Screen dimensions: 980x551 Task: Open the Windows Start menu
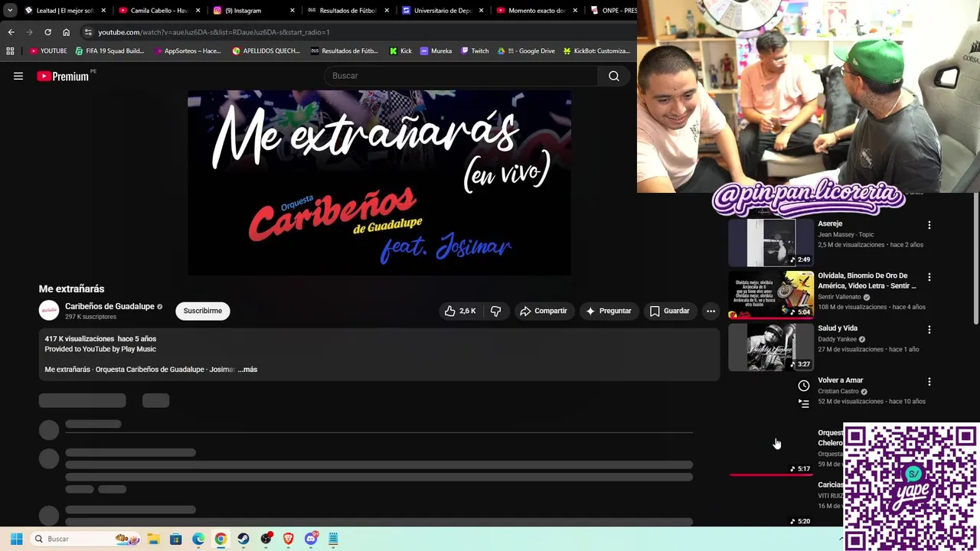(16, 539)
